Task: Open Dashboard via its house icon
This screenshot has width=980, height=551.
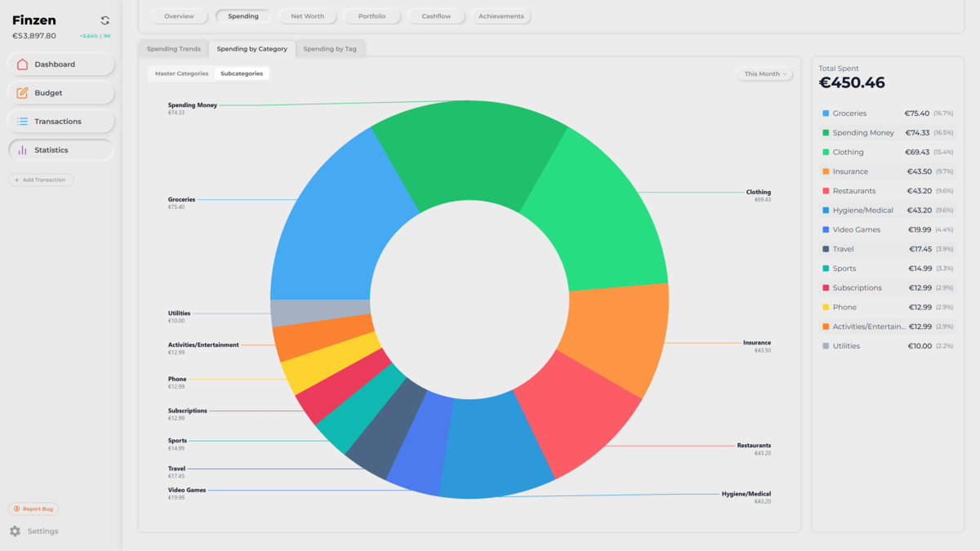Action: pyautogui.click(x=22, y=64)
